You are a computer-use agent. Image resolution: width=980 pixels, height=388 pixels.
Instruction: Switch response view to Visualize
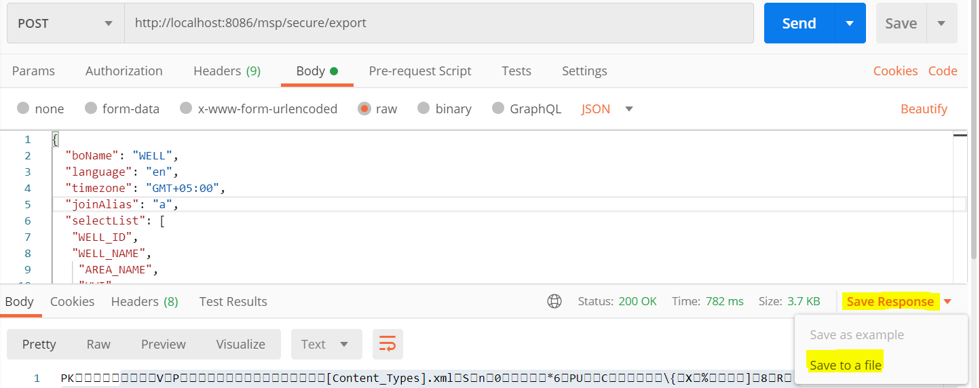[241, 344]
